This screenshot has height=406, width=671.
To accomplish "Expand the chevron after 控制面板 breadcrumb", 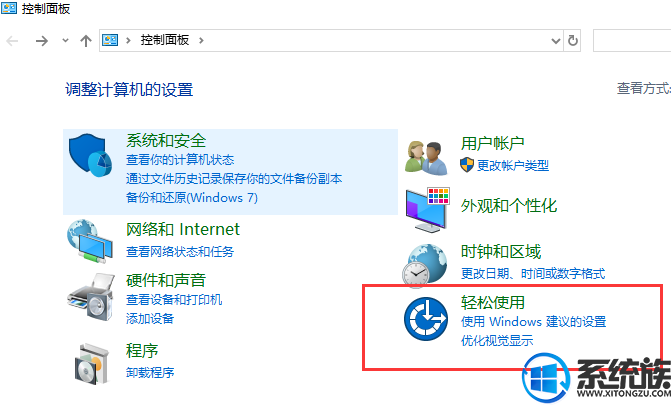I will pyautogui.click(x=201, y=41).
